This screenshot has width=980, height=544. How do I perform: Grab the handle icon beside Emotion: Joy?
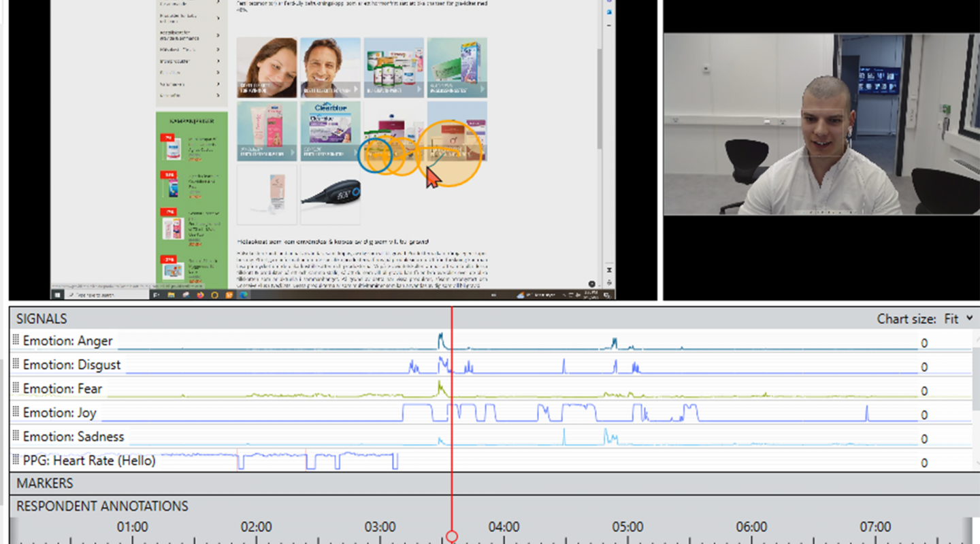(16, 413)
